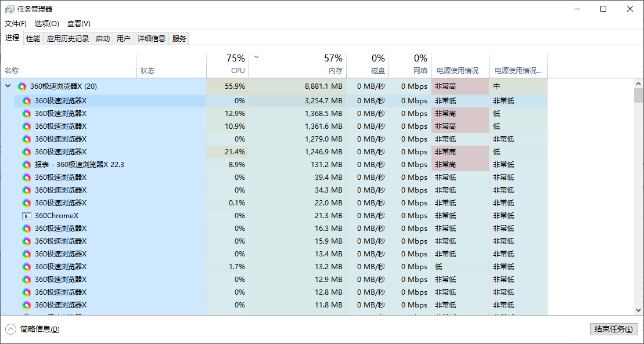The image size is (644, 344).
Task: Collapse the 360极速浏览器X (20) process group
Action: pyautogui.click(x=8, y=86)
